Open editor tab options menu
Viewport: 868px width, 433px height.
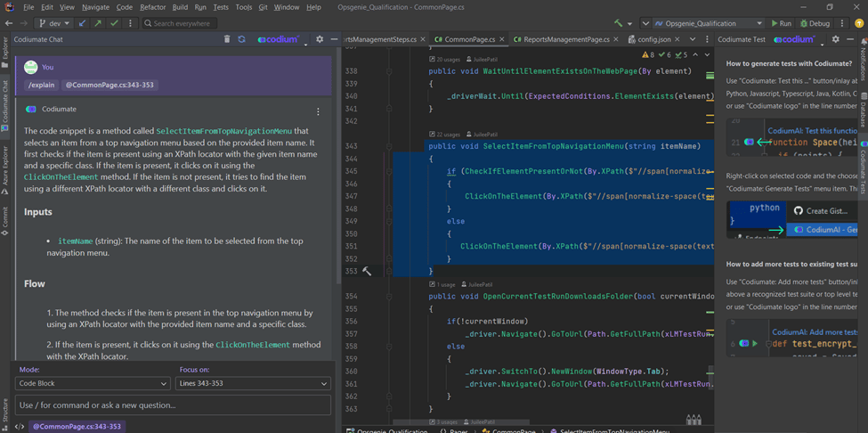click(x=706, y=39)
